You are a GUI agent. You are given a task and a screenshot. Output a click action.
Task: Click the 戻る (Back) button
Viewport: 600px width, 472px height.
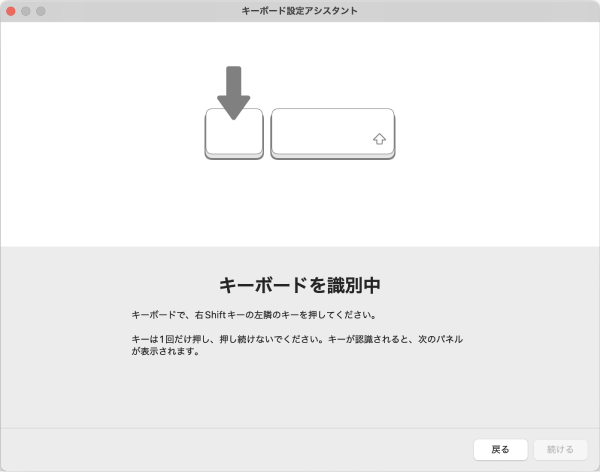coord(501,449)
